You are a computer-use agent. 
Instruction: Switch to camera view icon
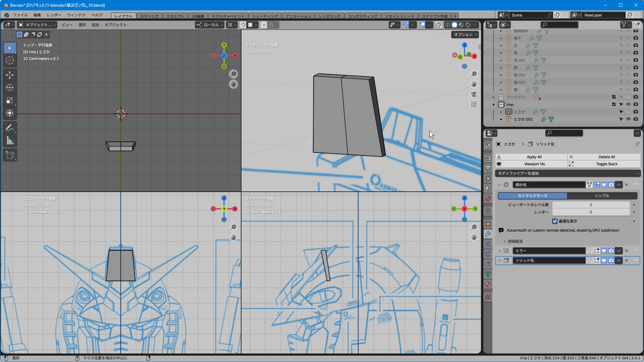coord(474,94)
